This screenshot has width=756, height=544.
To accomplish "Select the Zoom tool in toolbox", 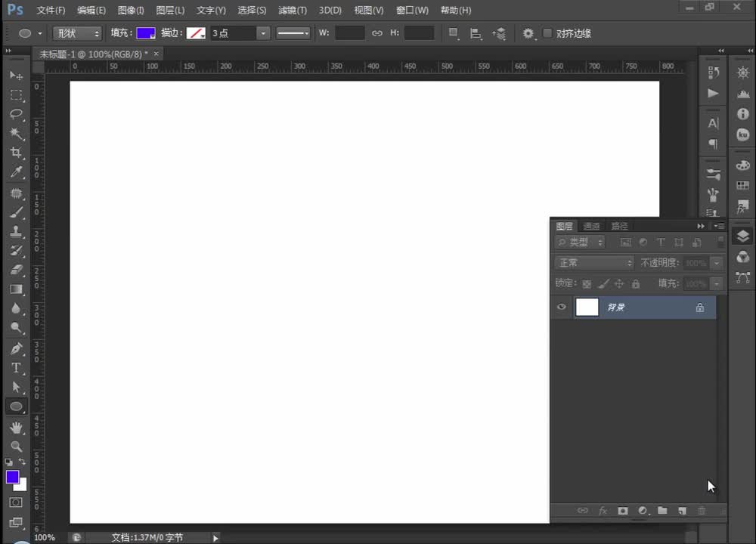I will point(16,447).
